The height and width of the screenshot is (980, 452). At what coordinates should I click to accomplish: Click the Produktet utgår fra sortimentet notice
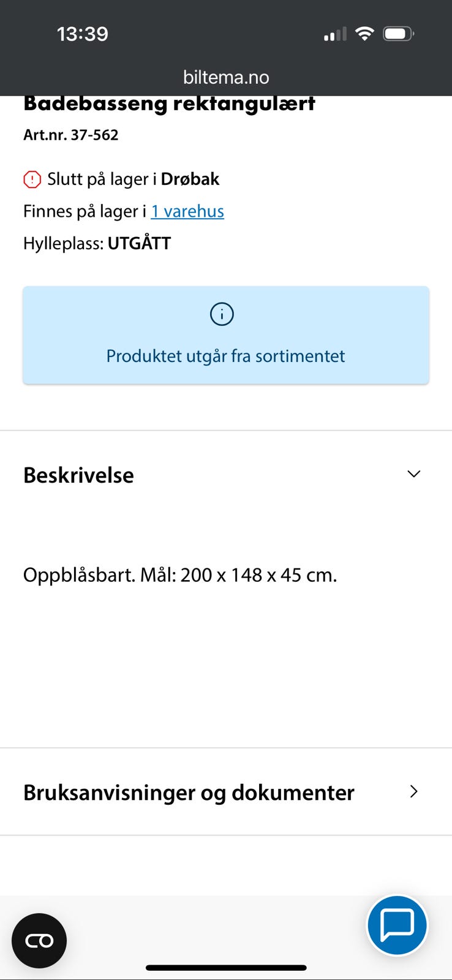coord(226,356)
